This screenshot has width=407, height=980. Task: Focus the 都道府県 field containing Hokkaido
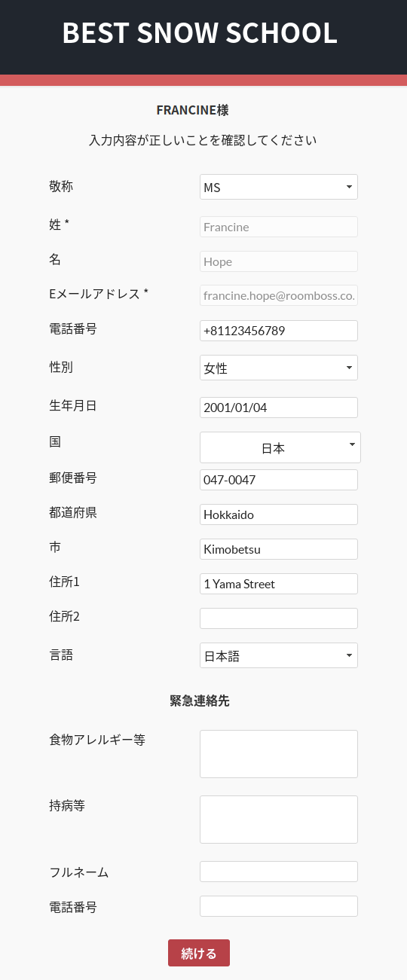(279, 514)
